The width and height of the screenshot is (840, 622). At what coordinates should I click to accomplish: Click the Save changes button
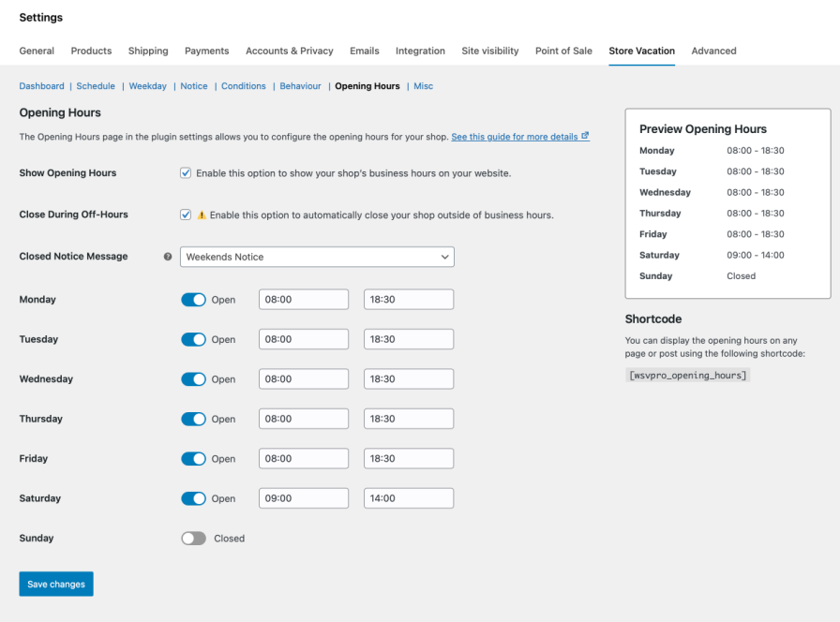56,584
